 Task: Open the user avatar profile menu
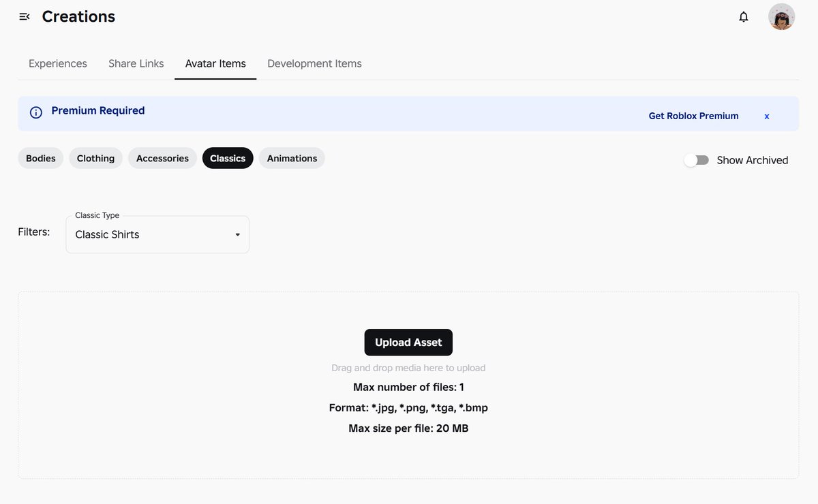point(781,16)
